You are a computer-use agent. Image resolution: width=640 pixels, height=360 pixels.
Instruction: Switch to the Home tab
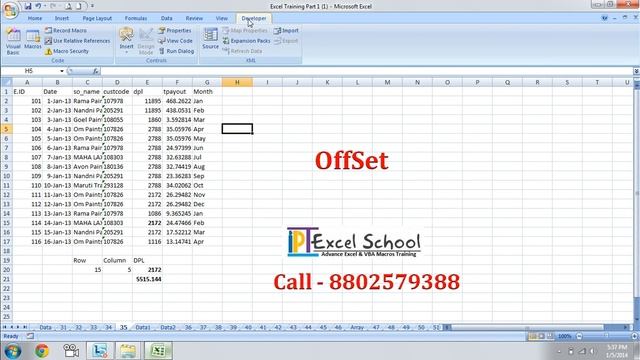(x=35, y=18)
